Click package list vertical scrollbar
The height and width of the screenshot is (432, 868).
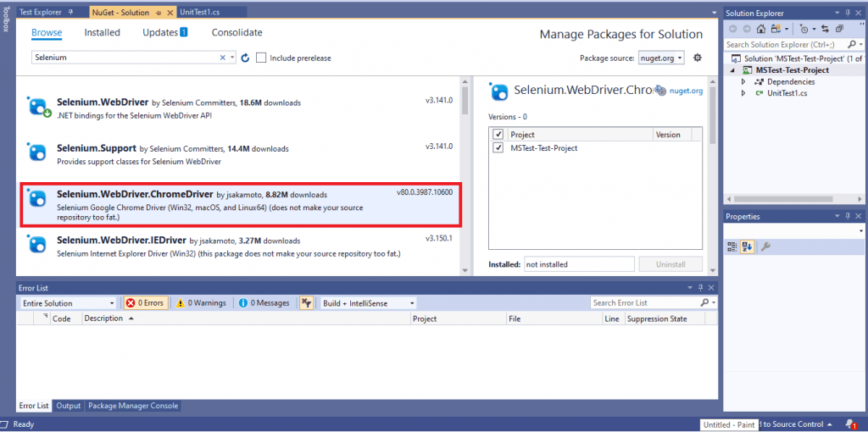(x=465, y=175)
